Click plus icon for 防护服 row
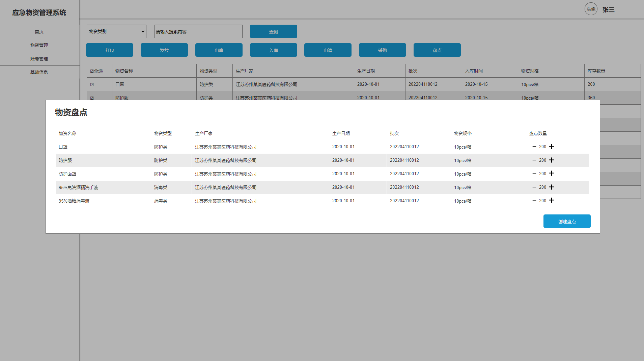Viewport: 644px width, 361px height. coord(552,160)
